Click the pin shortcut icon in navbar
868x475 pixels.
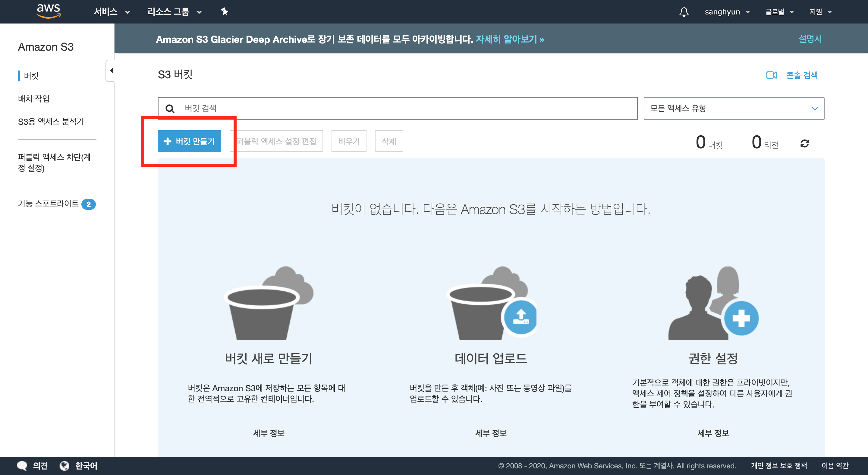(x=225, y=11)
